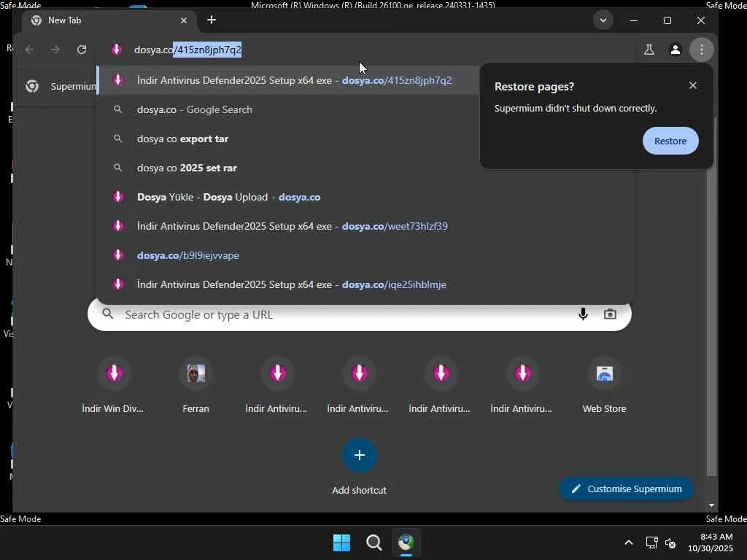Start voice search with microphone icon
Image resolution: width=747 pixels, height=560 pixels.
click(x=583, y=314)
